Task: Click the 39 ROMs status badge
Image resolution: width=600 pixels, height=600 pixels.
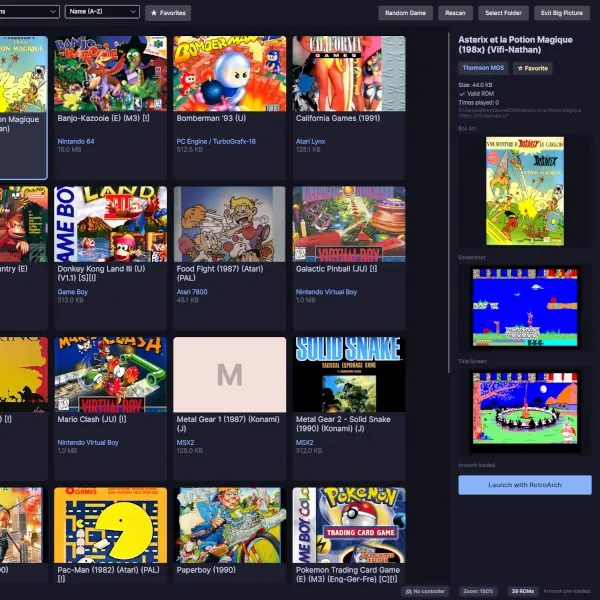Action: tap(523, 591)
